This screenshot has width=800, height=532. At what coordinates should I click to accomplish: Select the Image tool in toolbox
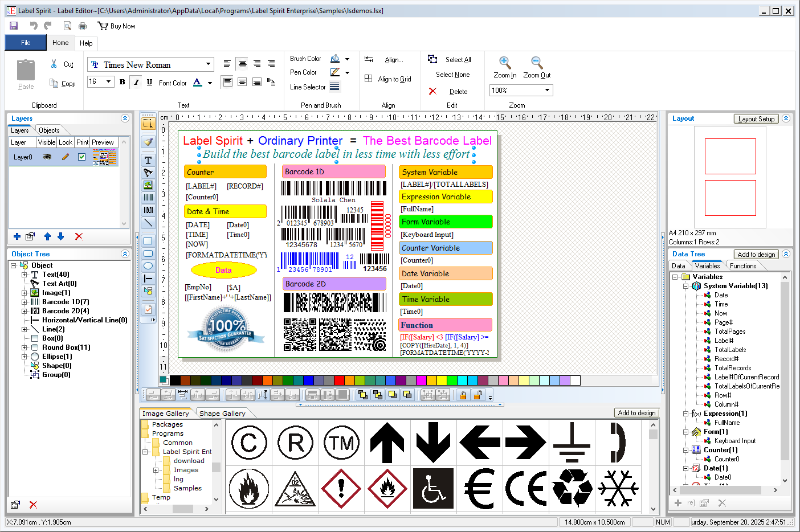pos(148,185)
